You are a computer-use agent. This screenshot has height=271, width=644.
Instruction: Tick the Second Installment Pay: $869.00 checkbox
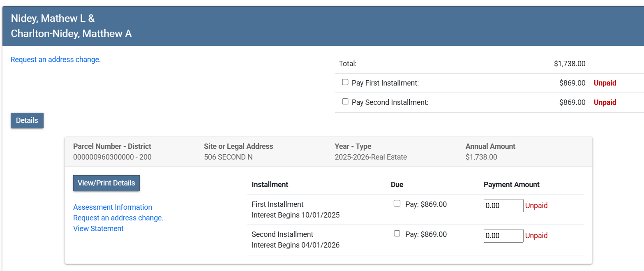(x=397, y=234)
